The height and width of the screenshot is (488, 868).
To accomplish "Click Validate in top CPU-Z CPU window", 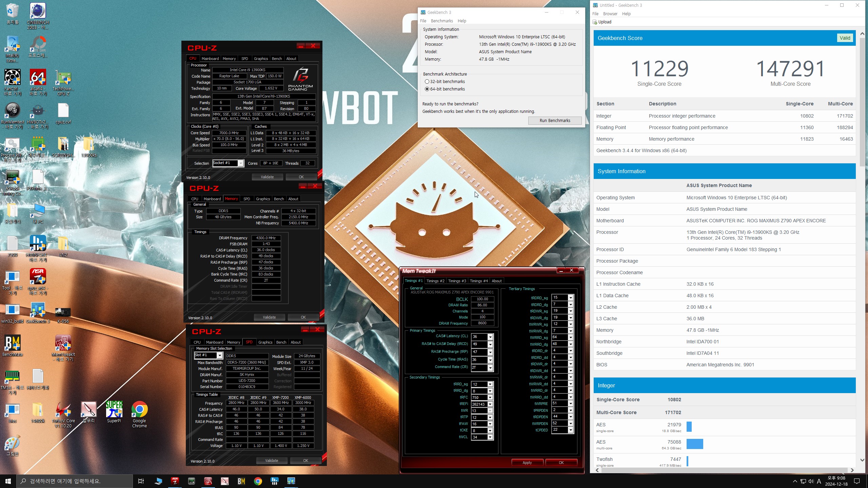I will (x=267, y=177).
